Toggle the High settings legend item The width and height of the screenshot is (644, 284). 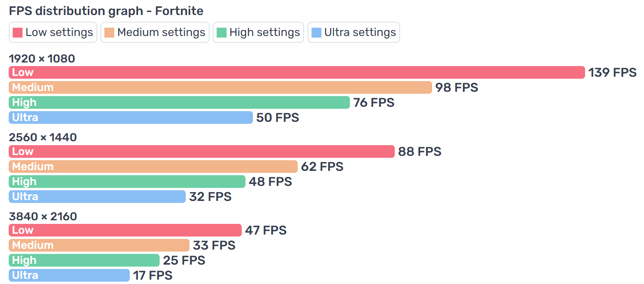tap(258, 32)
